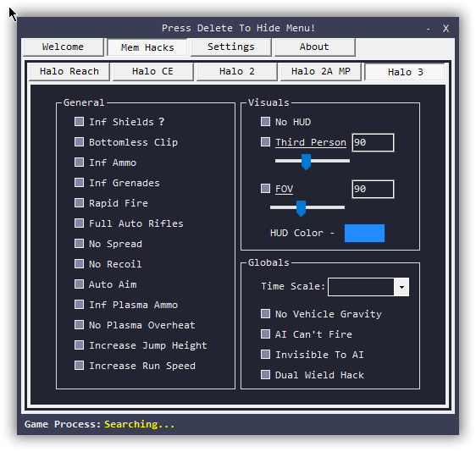Enable the Inf Shields checkbox
The height and width of the screenshot is (452, 476).
pyautogui.click(x=80, y=122)
